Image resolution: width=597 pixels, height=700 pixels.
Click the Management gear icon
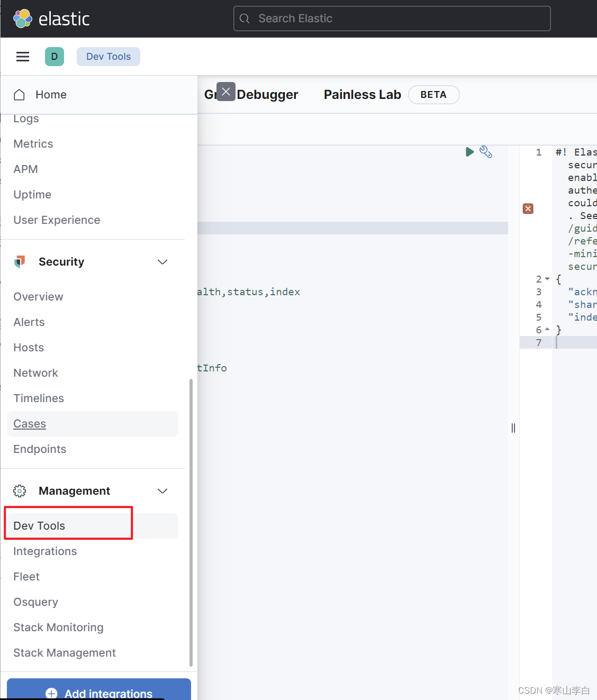tap(20, 491)
